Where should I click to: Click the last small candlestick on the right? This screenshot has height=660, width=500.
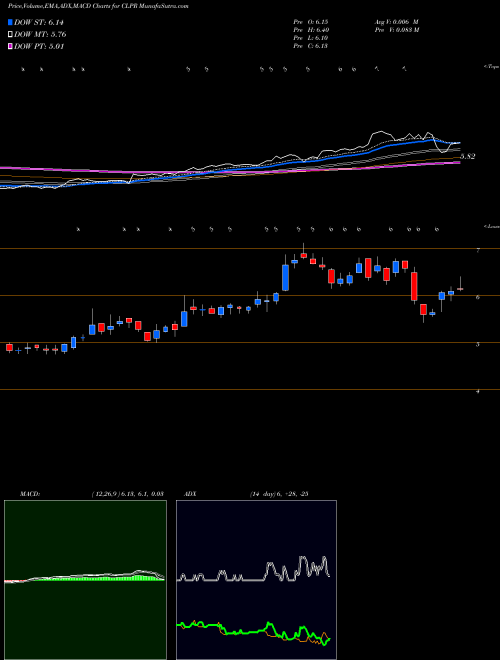coord(460,289)
